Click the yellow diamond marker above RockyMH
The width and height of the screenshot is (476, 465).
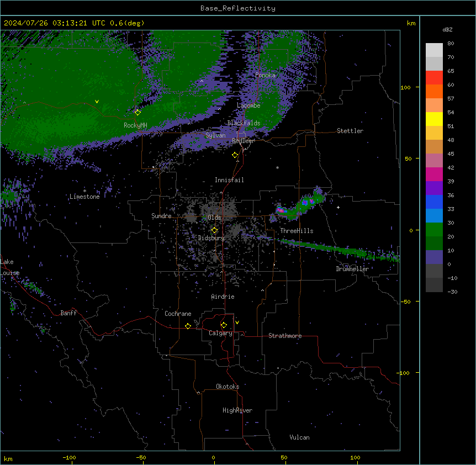137,112
